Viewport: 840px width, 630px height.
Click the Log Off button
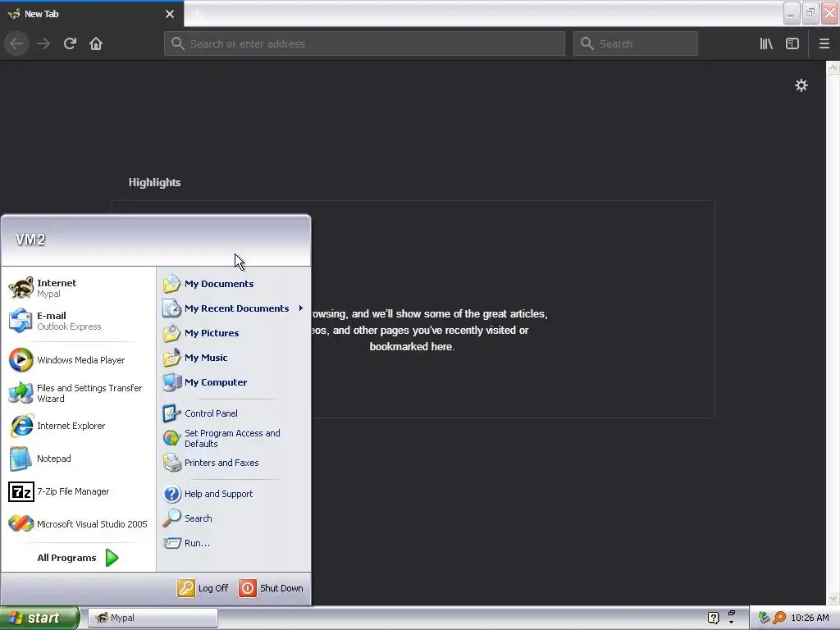pyautogui.click(x=203, y=588)
